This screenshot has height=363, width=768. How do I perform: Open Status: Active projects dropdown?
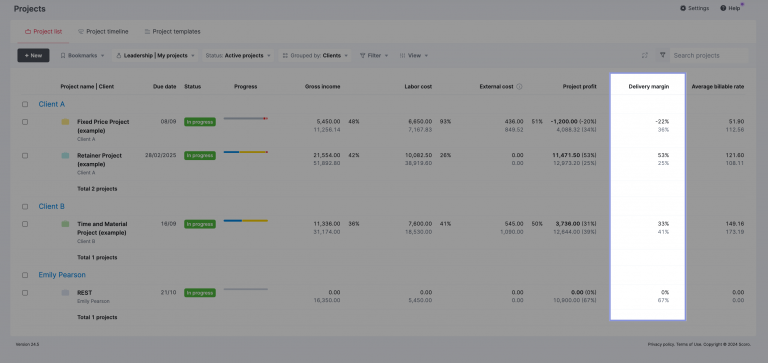click(x=238, y=55)
